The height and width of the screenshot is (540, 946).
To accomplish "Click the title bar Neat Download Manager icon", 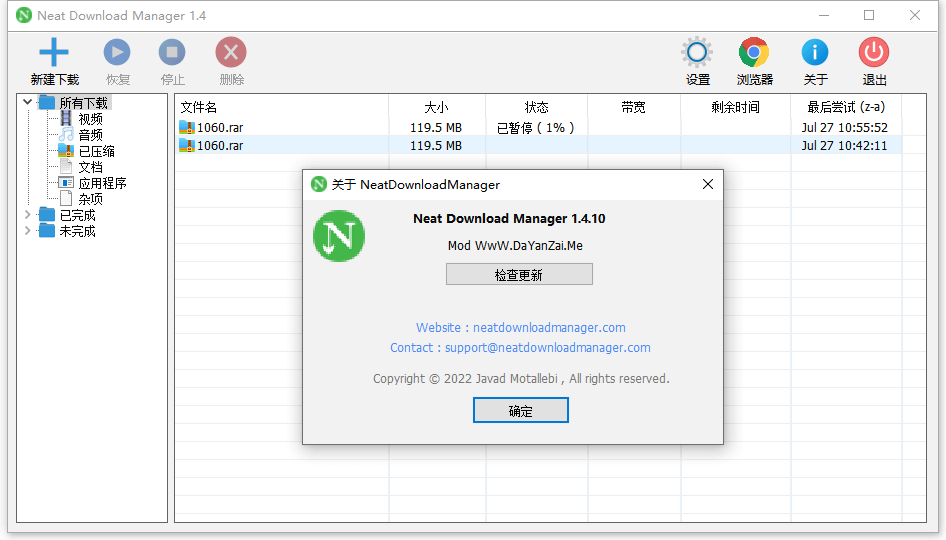I will click(24, 15).
